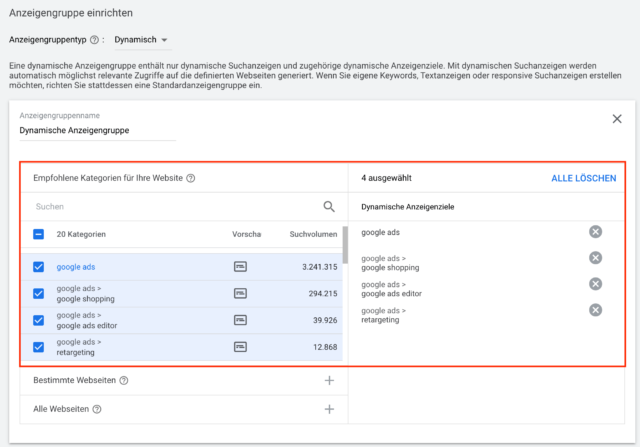Remove google ads from selected targets
The image size is (640, 447).
click(596, 232)
